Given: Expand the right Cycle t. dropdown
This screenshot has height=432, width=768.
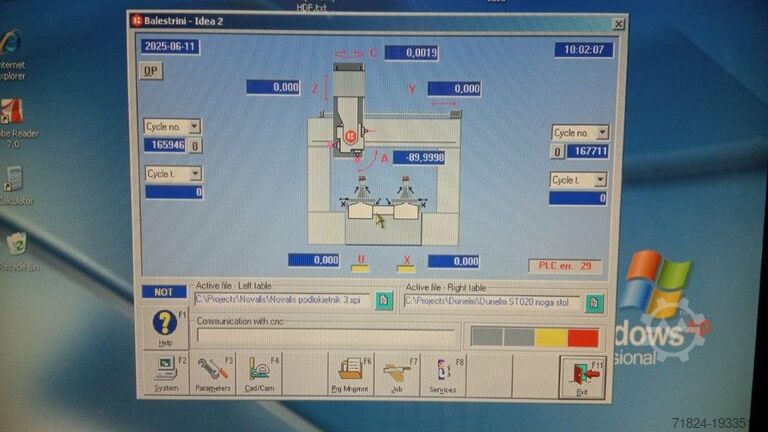Looking at the screenshot, I should (x=600, y=180).
